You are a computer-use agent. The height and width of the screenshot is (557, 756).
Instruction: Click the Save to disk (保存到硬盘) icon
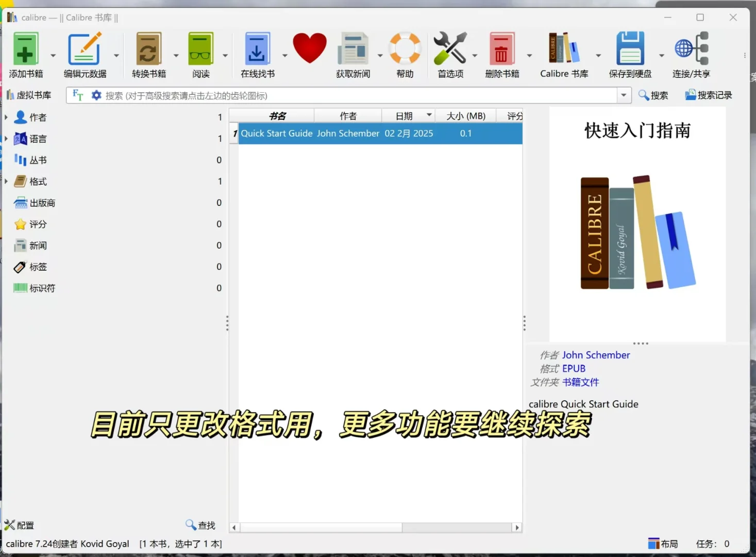pyautogui.click(x=630, y=48)
